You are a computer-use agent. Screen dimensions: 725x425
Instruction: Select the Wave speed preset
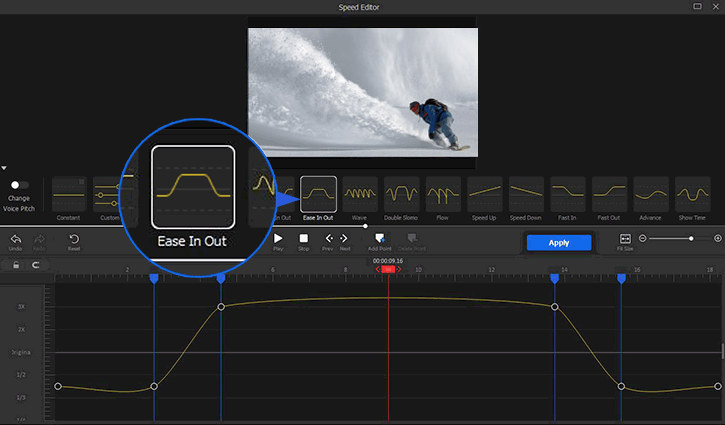(x=360, y=193)
